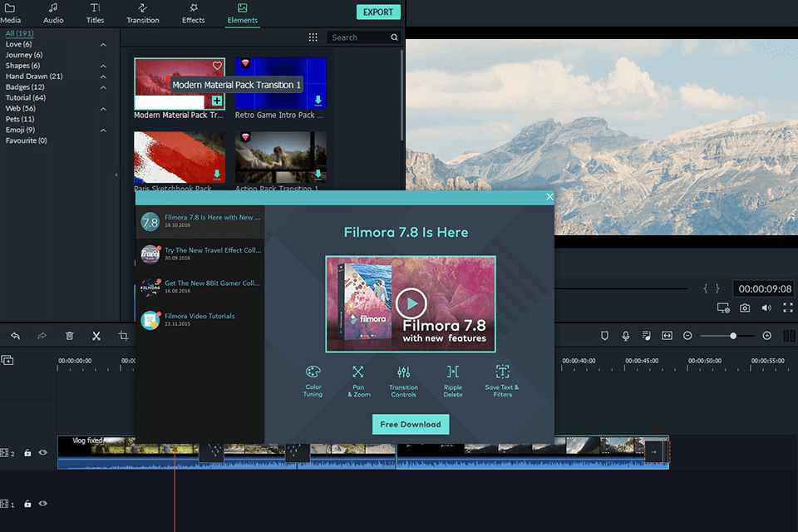Image resolution: width=798 pixels, height=532 pixels.
Task: Download the Paris Sketchbook Pack
Action: (x=217, y=175)
